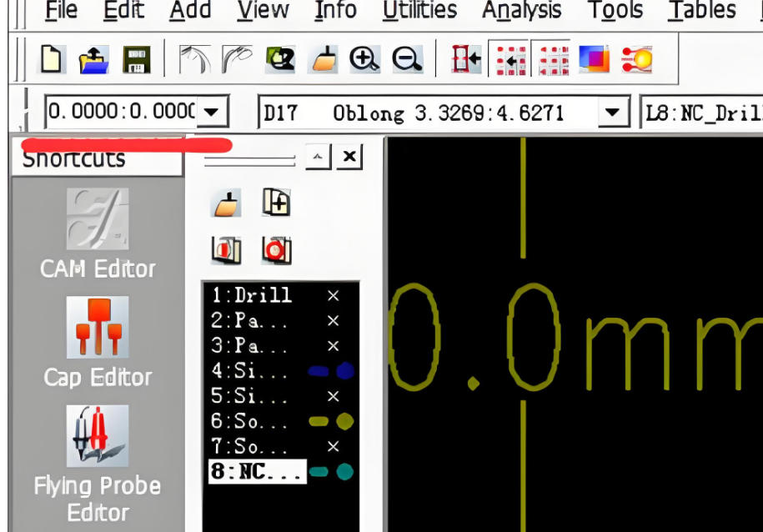The image size is (763, 532).
Task: Select layer 2:Pa in list
Action: coord(248,321)
